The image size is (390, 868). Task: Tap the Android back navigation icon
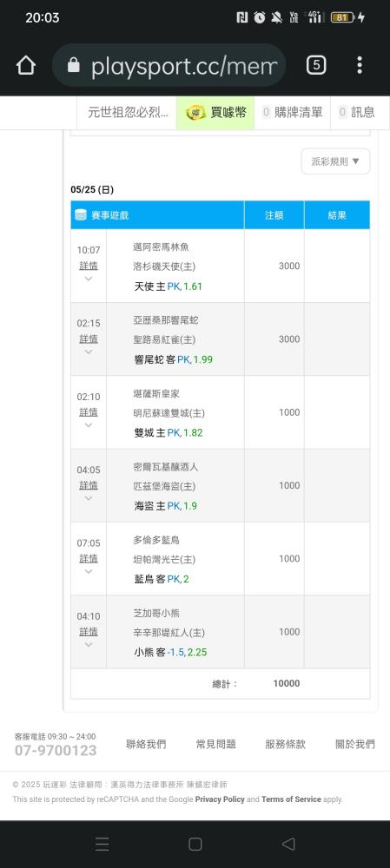coord(288,844)
